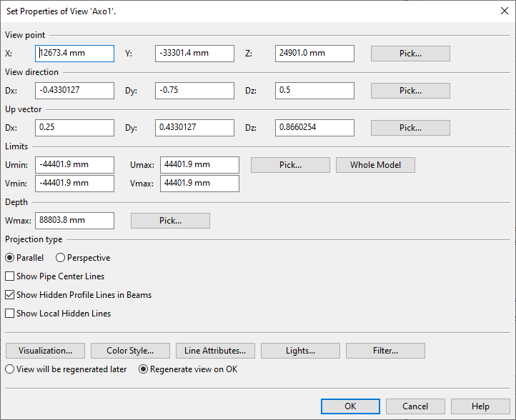Click the View point X input field
The width and height of the screenshot is (516, 420).
click(x=74, y=54)
